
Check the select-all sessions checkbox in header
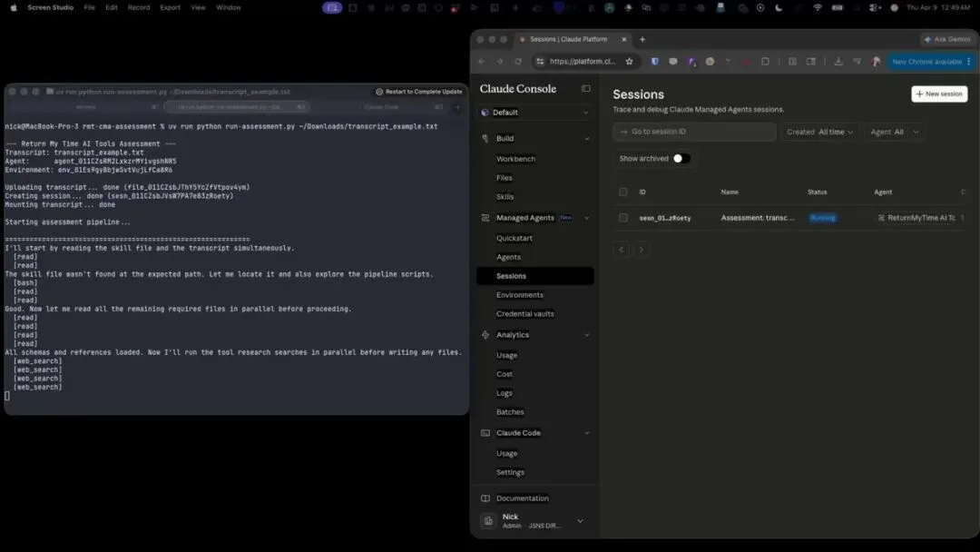point(622,192)
